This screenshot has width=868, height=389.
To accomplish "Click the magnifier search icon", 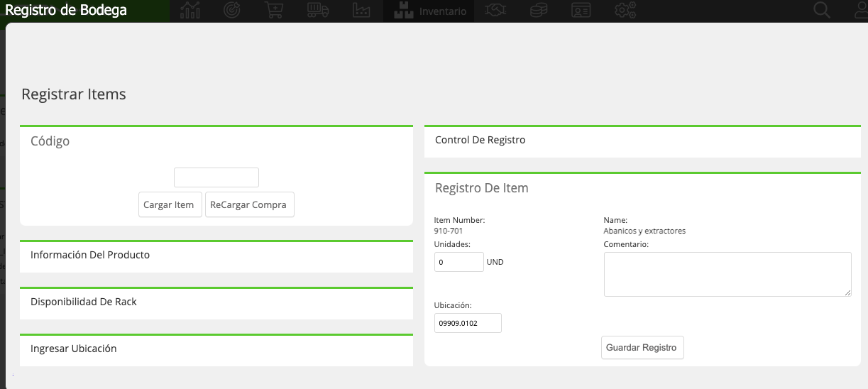I will click(822, 11).
